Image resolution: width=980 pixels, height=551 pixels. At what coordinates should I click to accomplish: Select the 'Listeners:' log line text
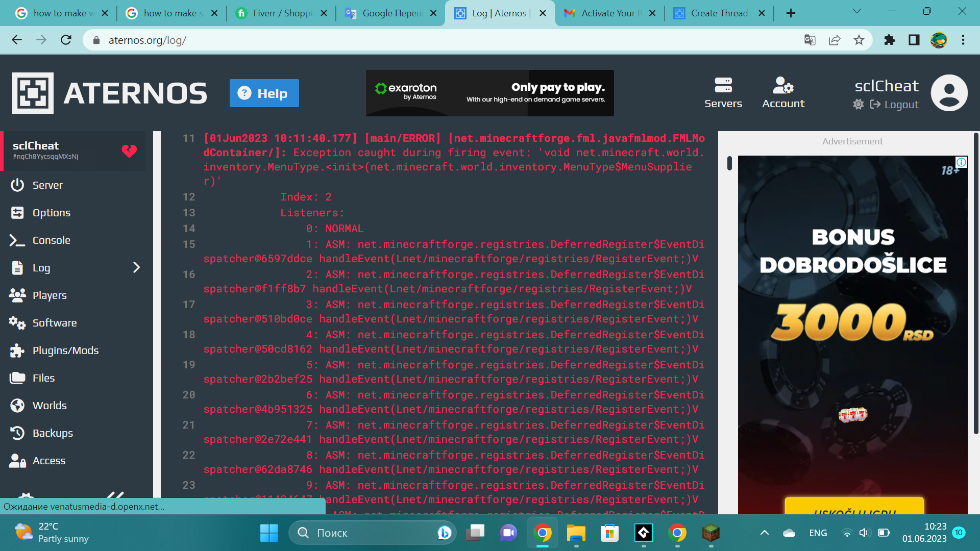[x=312, y=213]
